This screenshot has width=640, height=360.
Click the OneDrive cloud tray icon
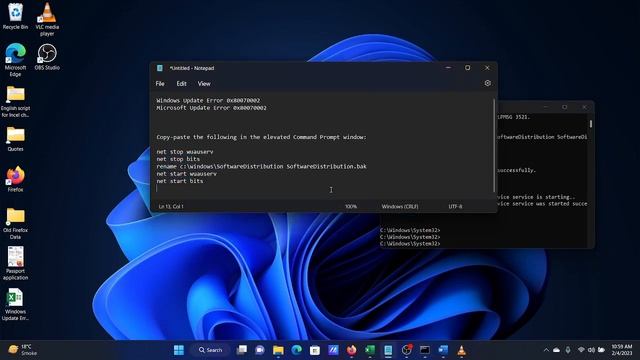pyautogui.click(x=557, y=350)
